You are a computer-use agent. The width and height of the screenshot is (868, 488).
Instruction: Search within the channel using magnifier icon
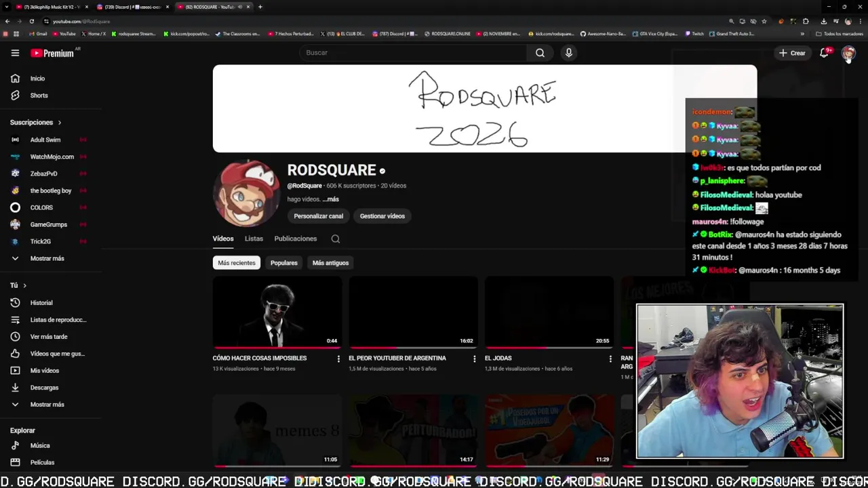[336, 239]
